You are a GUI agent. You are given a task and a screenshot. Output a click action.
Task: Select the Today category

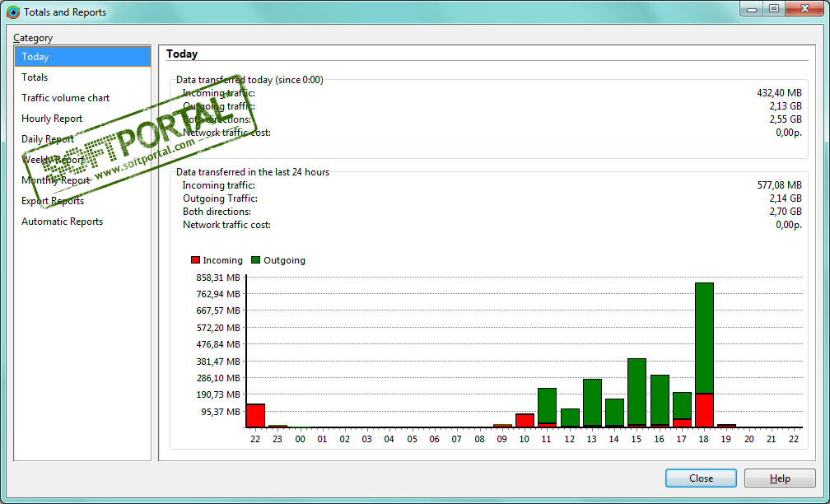[82, 57]
